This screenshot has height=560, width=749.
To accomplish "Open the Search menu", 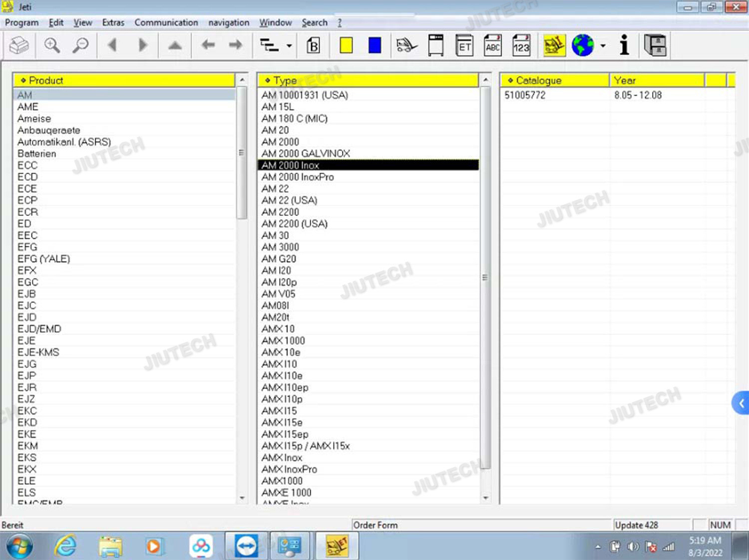I will pyautogui.click(x=315, y=22).
